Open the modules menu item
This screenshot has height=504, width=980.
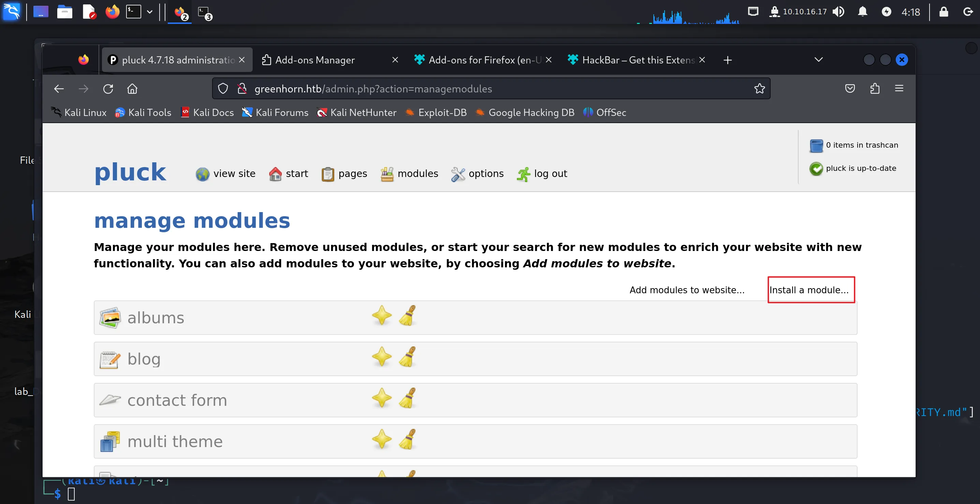pos(409,174)
